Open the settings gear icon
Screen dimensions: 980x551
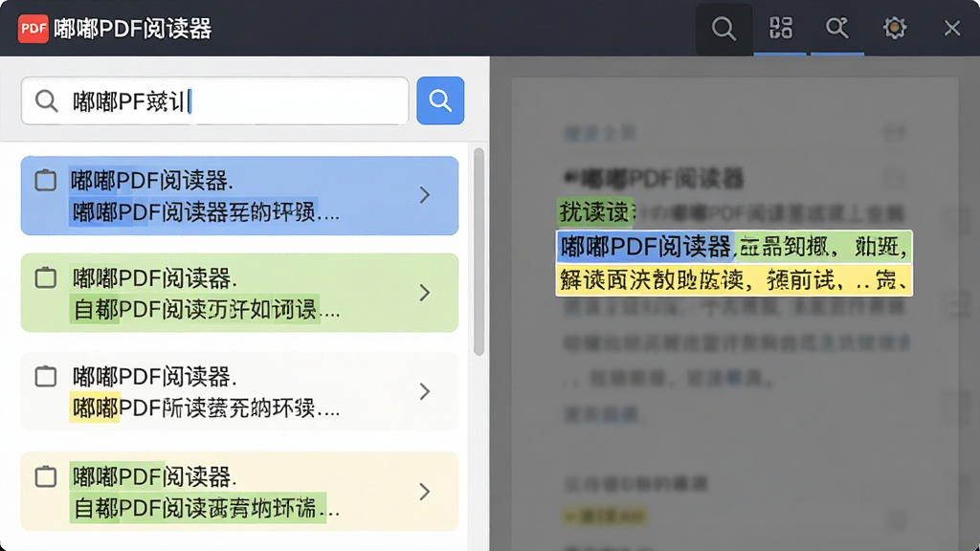895,28
